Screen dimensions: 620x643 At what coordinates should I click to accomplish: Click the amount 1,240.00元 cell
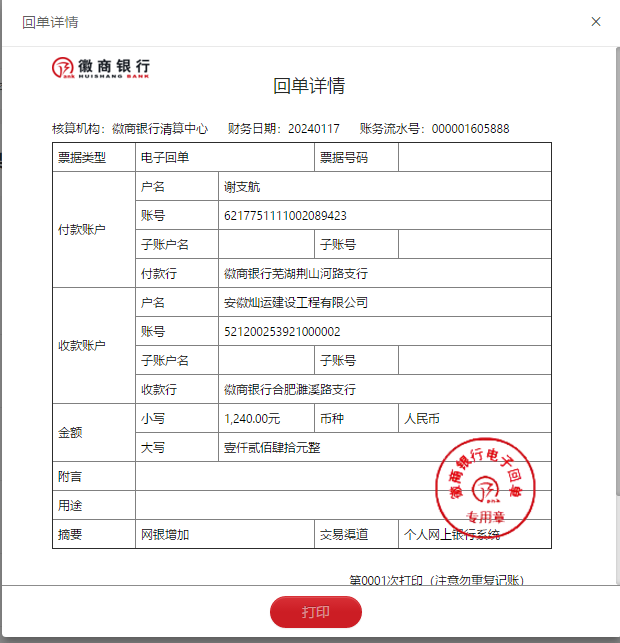(252, 418)
